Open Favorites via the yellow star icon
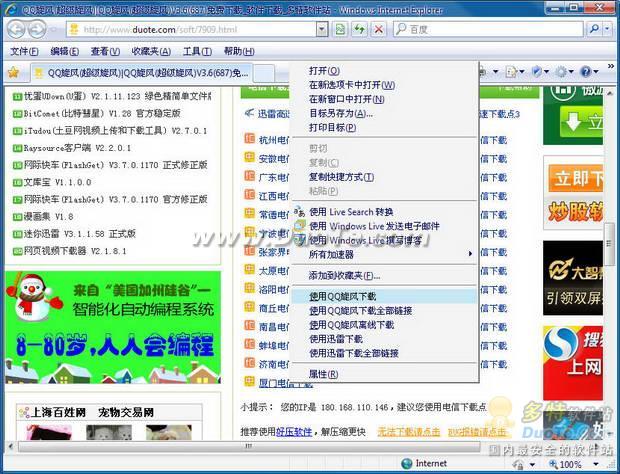Image resolution: width=620 pixels, height=474 pixels. point(13,73)
